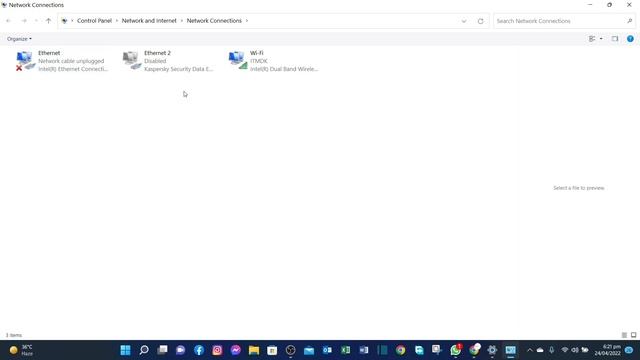Open the active Network Connections taskbar button
This screenshot has height=360, width=640.
point(511,350)
